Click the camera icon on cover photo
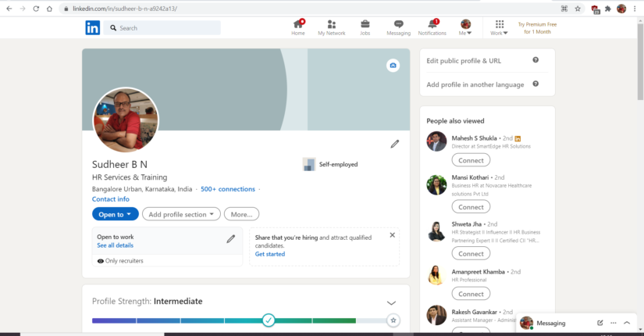The width and height of the screenshot is (644, 336). pyautogui.click(x=393, y=66)
